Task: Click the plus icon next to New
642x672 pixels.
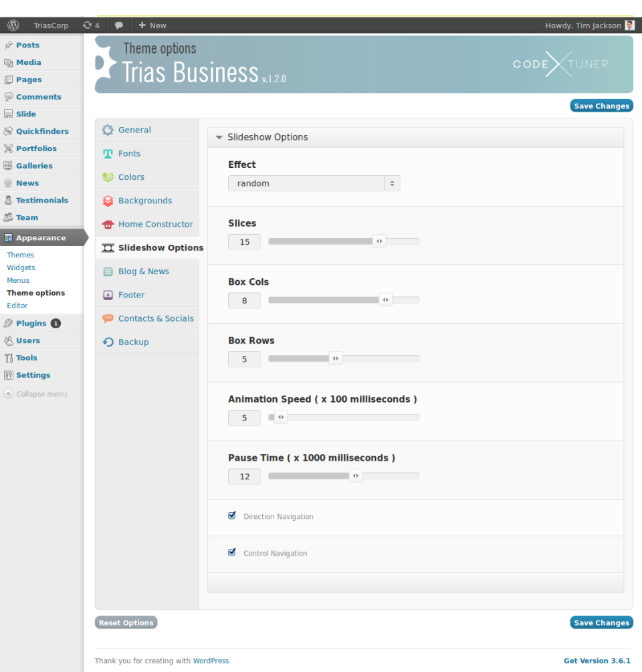Action: (x=142, y=25)
